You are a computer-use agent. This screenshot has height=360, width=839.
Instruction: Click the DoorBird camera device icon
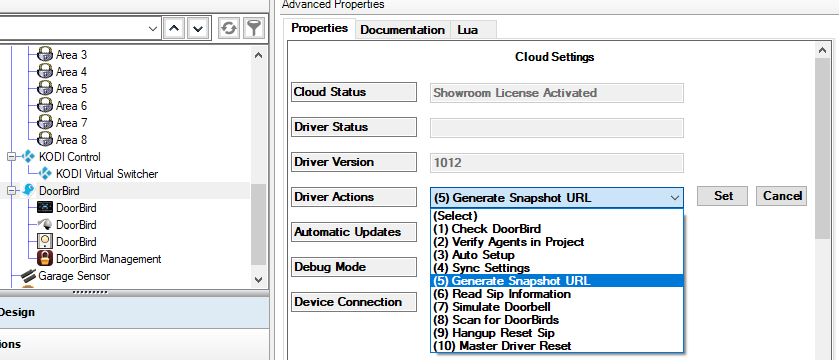[45, 225]
